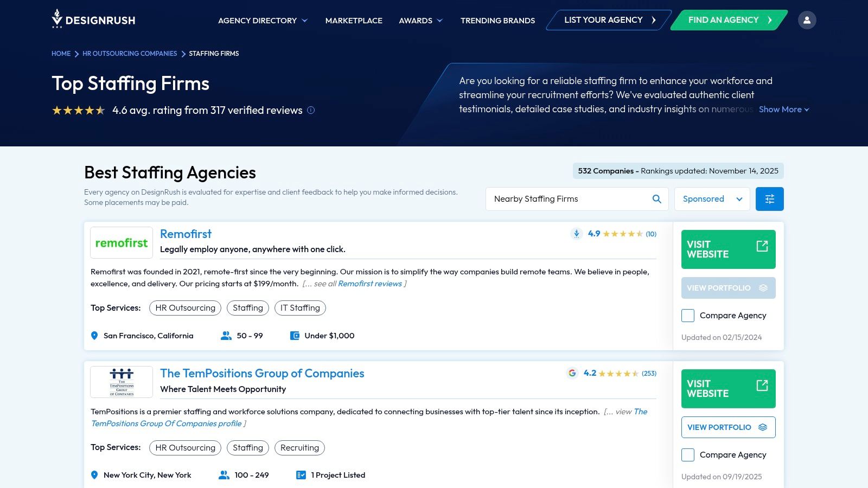Click the Remofirst logo thumbnail
The image size is (868, 488).
point(122,243)
